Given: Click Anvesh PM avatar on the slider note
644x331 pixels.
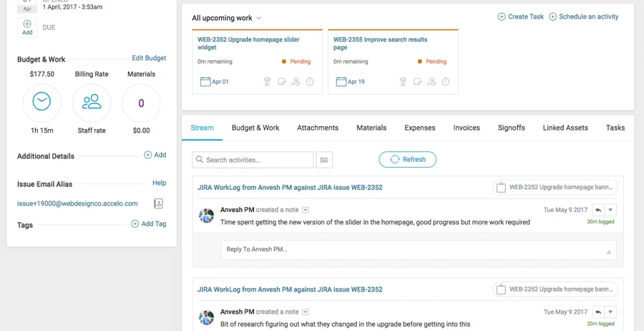Looking at the screenshot, I should coord(207,216).
